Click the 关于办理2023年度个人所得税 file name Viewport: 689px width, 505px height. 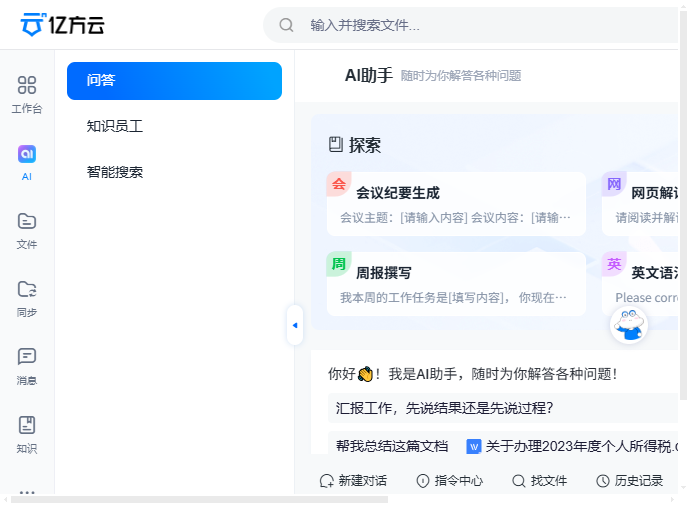pos(582,447)
